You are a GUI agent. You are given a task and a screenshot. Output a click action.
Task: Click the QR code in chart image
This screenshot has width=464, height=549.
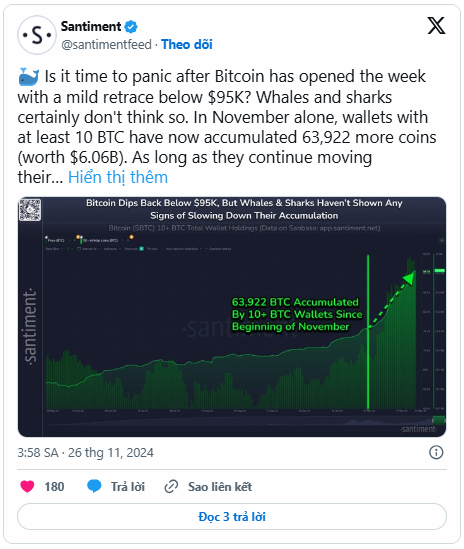(x=30, y=209)
